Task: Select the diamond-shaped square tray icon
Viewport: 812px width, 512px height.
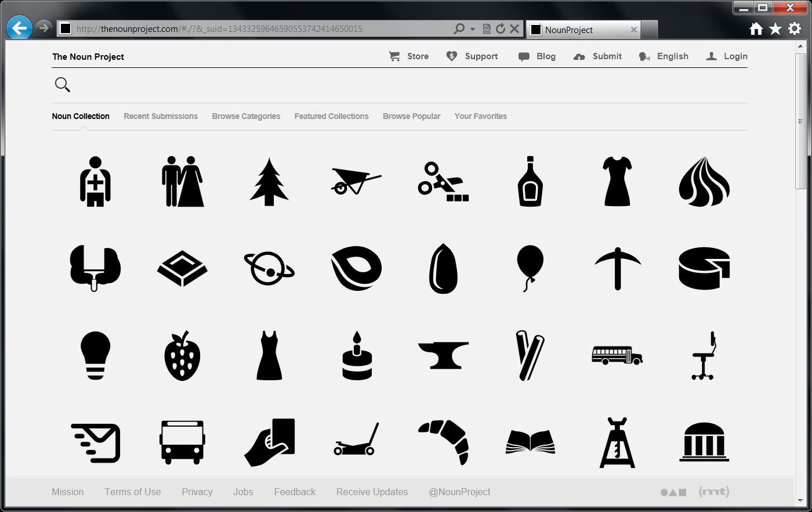Action: (182, 268)
